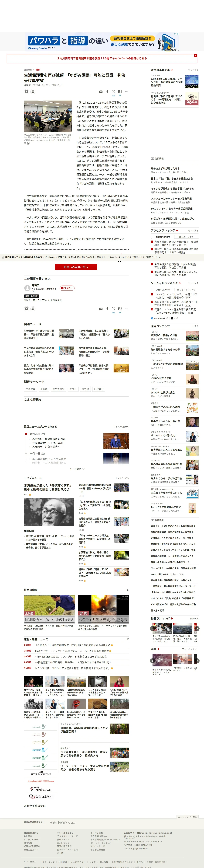Image resolution: width=204 pixels, height=868 pixels.
Task: Share article by mail icon under headline
Action: point(101,92)
